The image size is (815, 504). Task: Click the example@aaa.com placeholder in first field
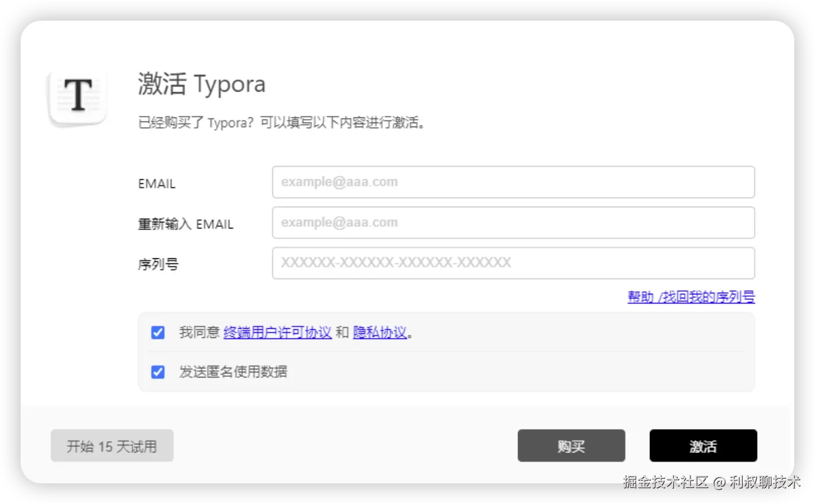click(339, 182)
